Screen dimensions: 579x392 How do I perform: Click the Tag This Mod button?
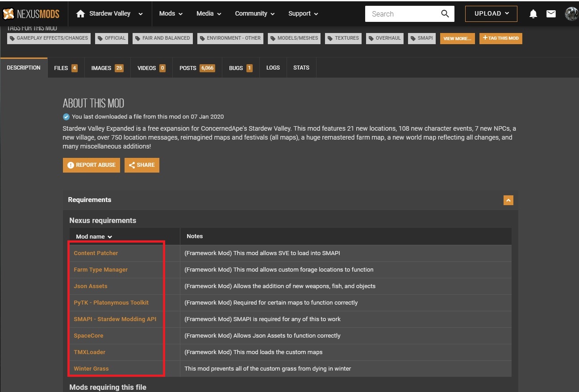(x=501, y=38)
